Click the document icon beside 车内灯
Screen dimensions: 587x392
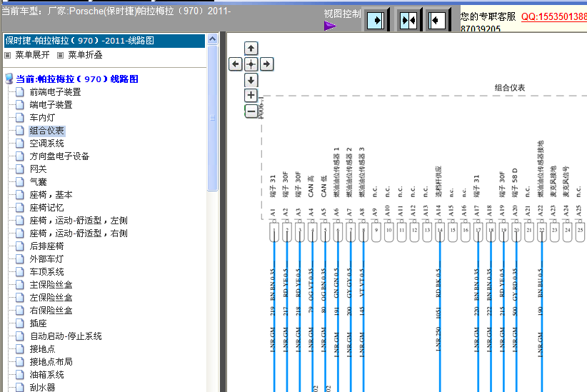click(20, 118)
